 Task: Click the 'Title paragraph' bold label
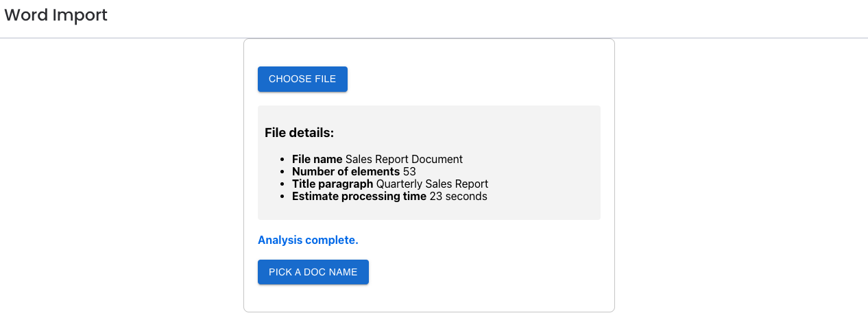click(333, 184)
